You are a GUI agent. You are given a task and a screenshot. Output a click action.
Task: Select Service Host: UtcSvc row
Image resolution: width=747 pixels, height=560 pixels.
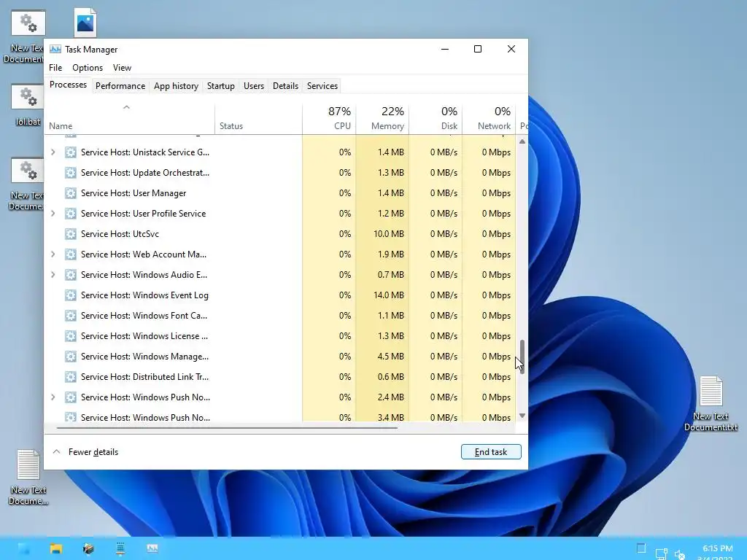[x=280, y=234]
